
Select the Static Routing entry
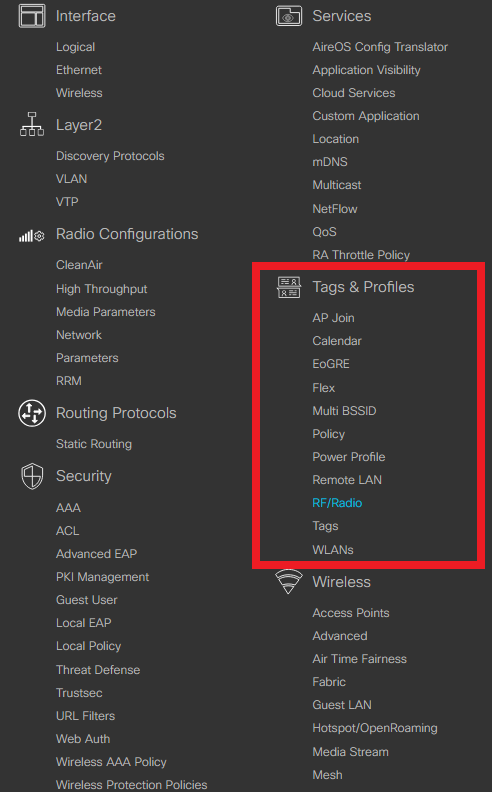[94, 444]
